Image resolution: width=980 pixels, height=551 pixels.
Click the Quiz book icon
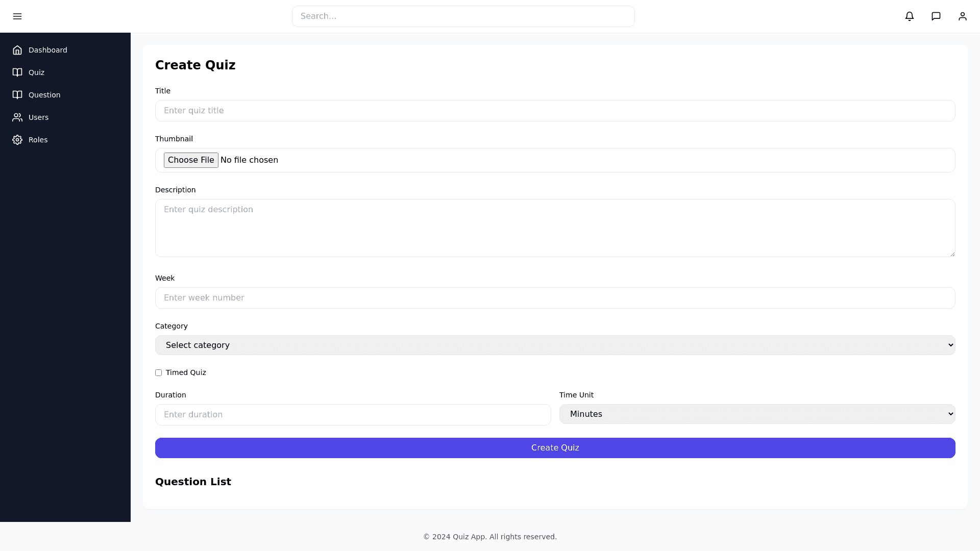tap(17, 72)
